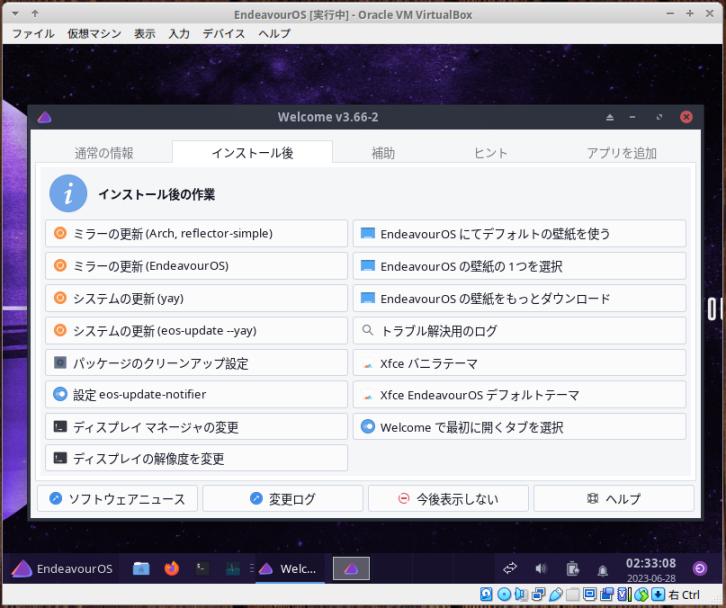The height and width of the screenshot is (608, 726).
Task: Click ミラーの更新 (EndeavourOS) button
Action: (x=196, y=266)
